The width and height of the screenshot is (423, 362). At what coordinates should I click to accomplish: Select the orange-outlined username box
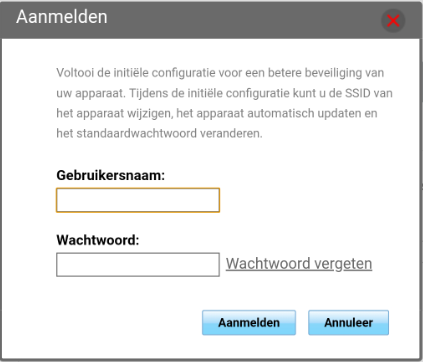pyautogui.click(x=138, y=200)
